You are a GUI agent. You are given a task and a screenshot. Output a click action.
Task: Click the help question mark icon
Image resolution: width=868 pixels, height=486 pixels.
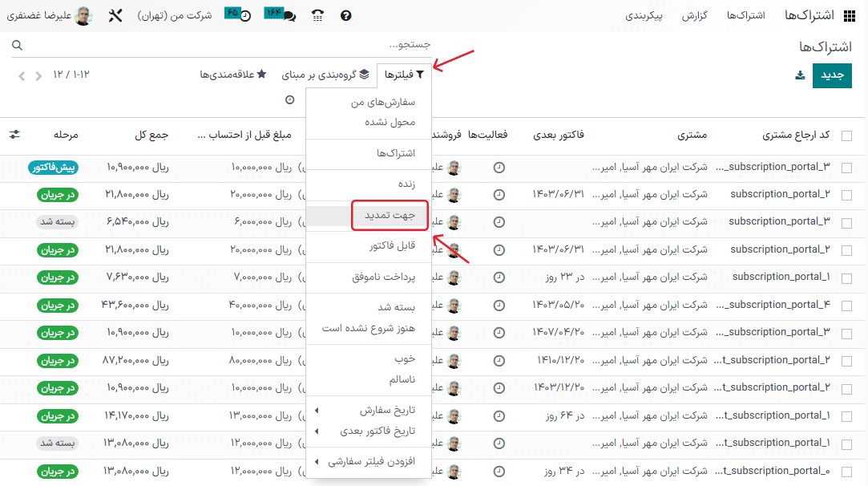click(x=345, y=14)
